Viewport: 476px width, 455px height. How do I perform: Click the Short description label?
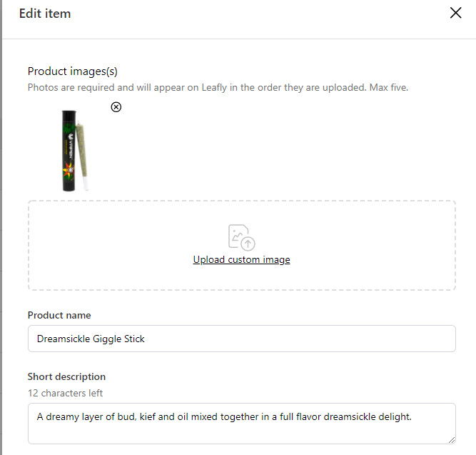[x=66, y=376]
